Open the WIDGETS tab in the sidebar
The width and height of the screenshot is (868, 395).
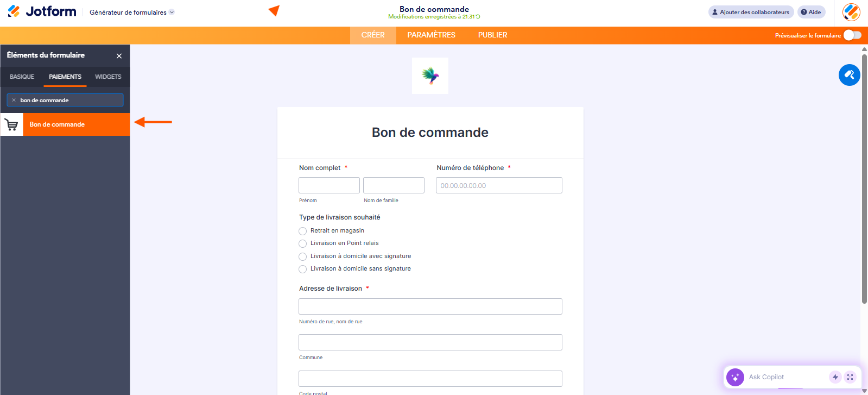pyautogui.click(x=107, y=77)
